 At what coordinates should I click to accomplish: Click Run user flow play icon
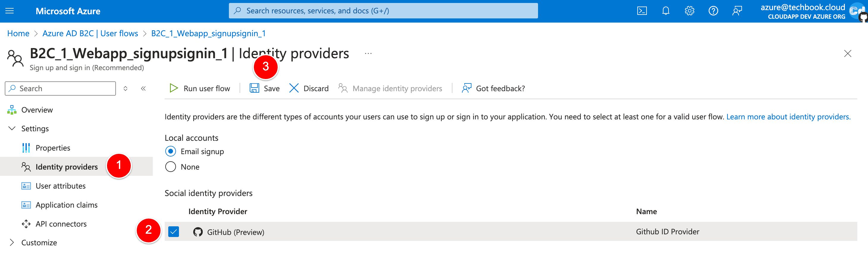point(174,88)
